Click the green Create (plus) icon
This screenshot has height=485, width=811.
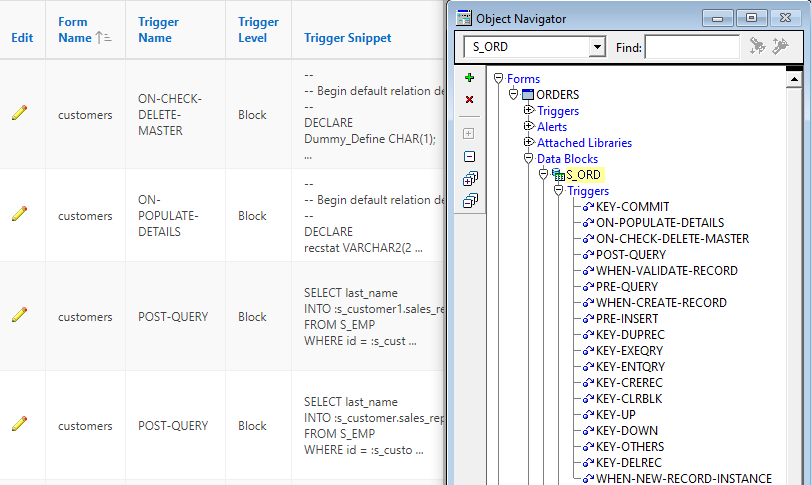[470, 78]
